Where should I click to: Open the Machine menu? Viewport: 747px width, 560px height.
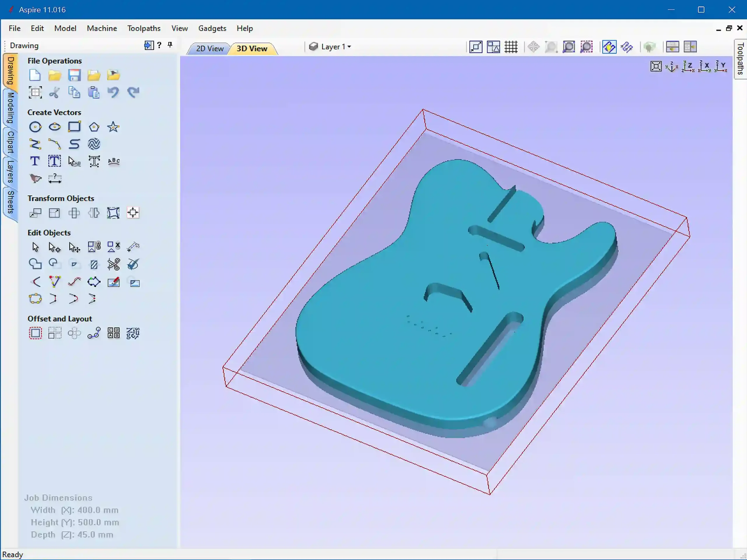[x=102, y=28]
